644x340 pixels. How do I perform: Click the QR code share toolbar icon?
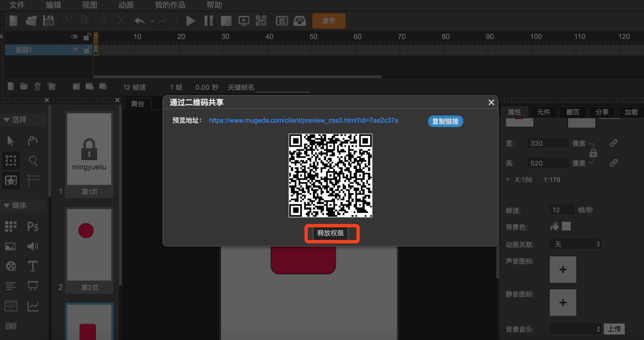pos(261,21)
